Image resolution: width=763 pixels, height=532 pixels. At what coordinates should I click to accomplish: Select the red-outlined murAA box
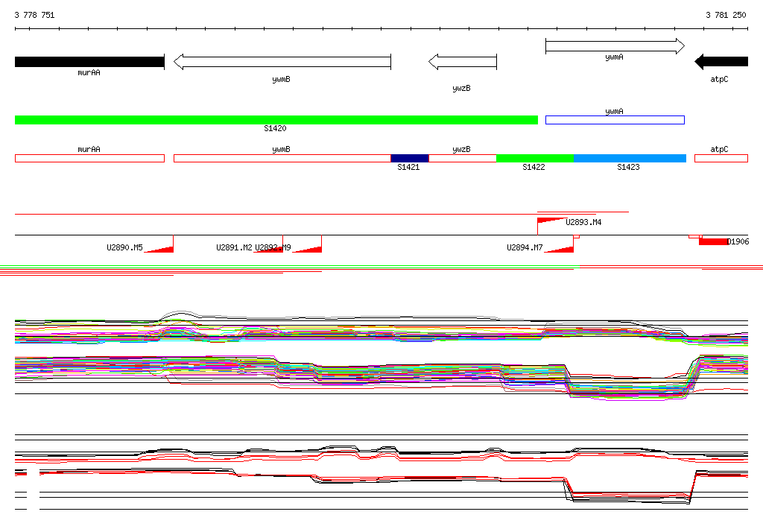tap(89, 158)
